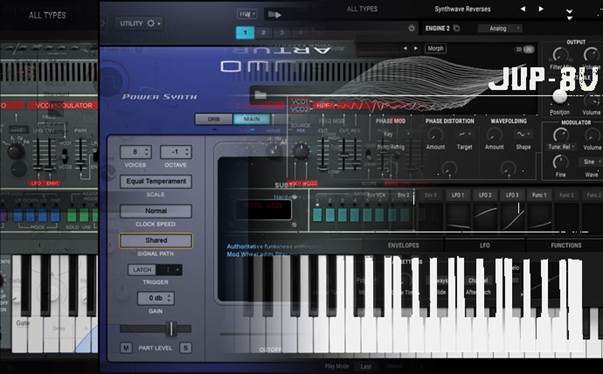Image resolution: width=603 pixels, height=374 pixels.
Task: Open the FUNCTIONS section tab
Action: coord(566,245)
